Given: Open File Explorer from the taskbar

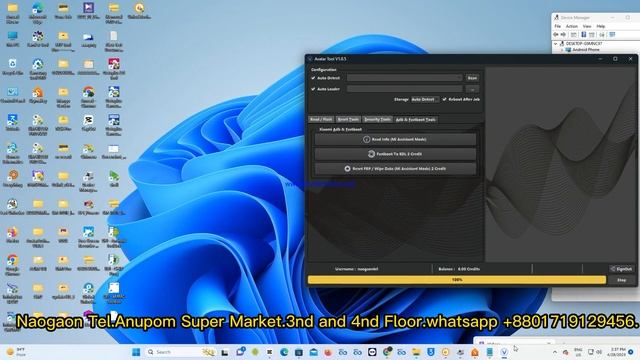Looking at the screenshot, I should tap(416, 352).
